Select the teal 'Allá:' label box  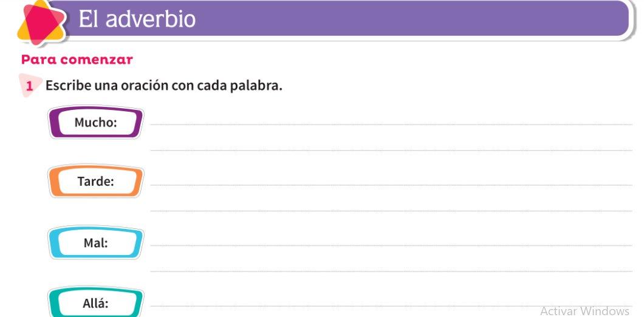point(95,303)
